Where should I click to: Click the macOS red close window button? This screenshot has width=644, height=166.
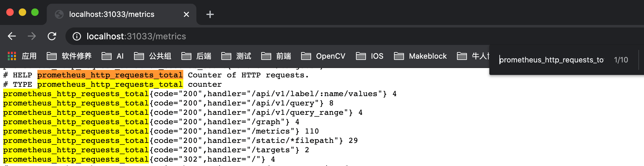pyautogui.click(x=10, y=12)
